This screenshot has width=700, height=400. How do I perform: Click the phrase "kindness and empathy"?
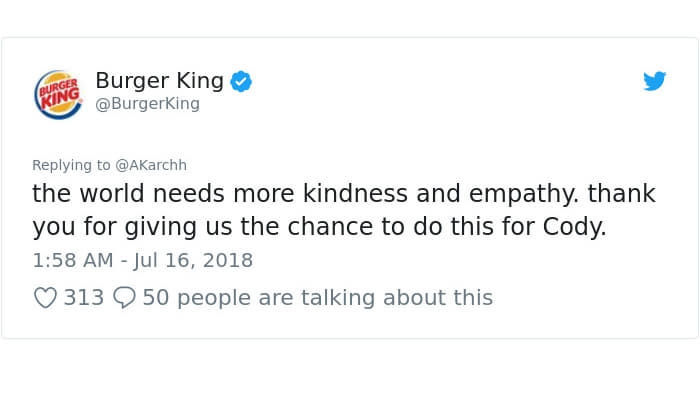[428, 193]
